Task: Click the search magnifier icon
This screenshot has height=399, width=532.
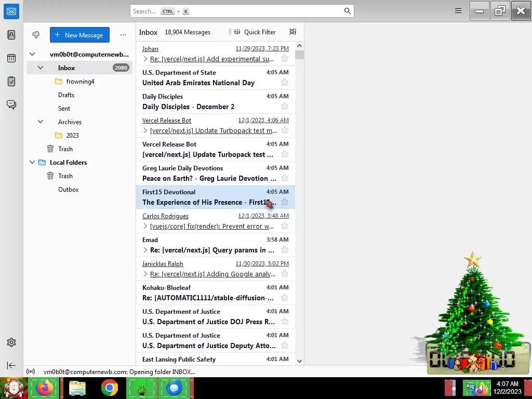Action: coord(347,11)
